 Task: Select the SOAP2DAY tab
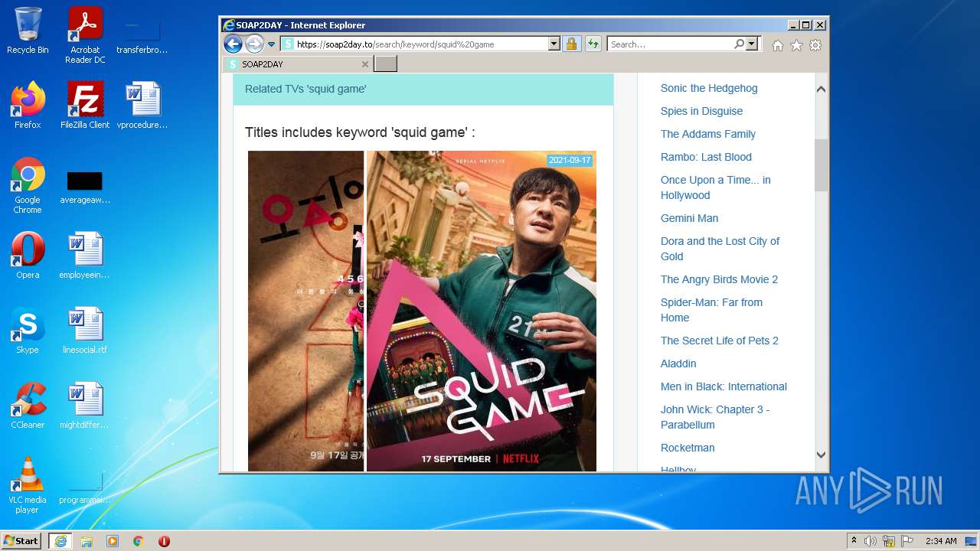pyautogui.click(x=298, y=64)
